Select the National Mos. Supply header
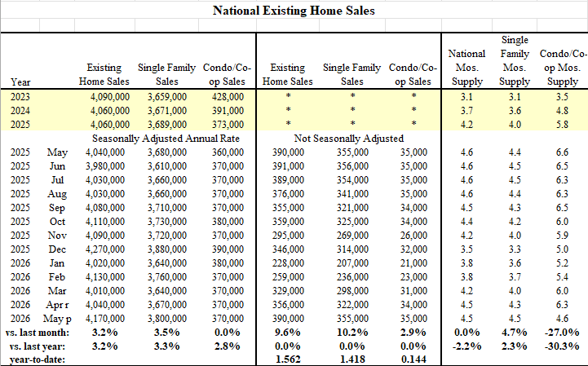588x366 pixels. click(x=466, y=68)
